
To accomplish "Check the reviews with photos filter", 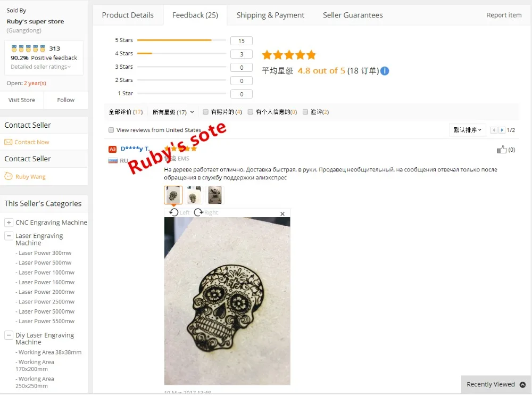I will pyautogui.click(x=205, y=112).
